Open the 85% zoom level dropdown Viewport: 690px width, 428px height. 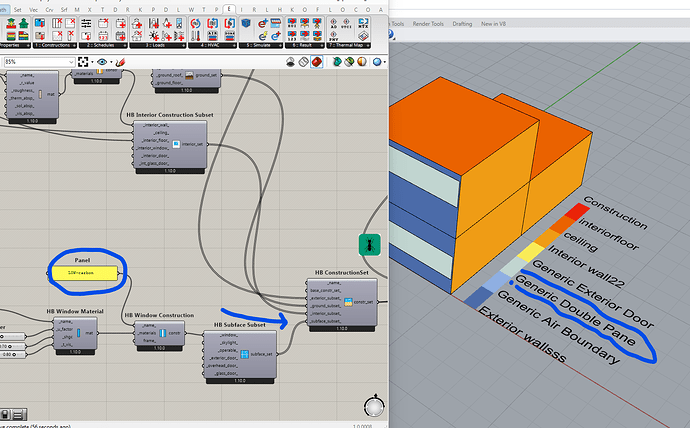(39, 62)
